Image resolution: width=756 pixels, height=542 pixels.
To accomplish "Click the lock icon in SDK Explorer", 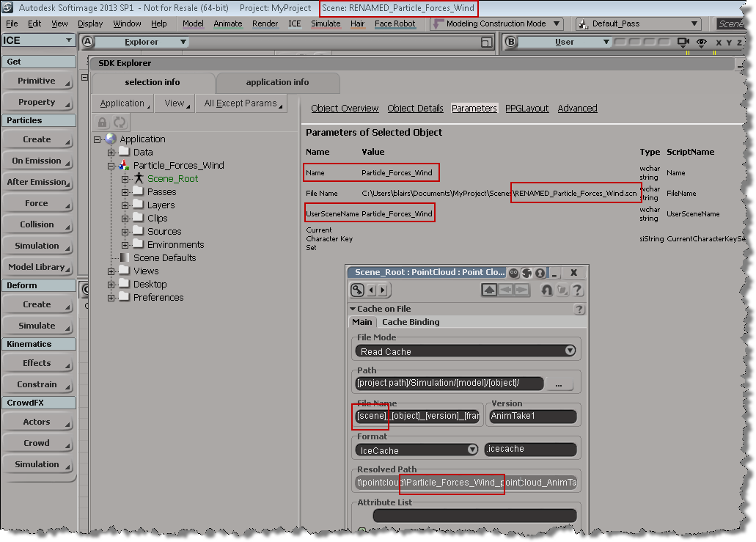I will 103,122.
